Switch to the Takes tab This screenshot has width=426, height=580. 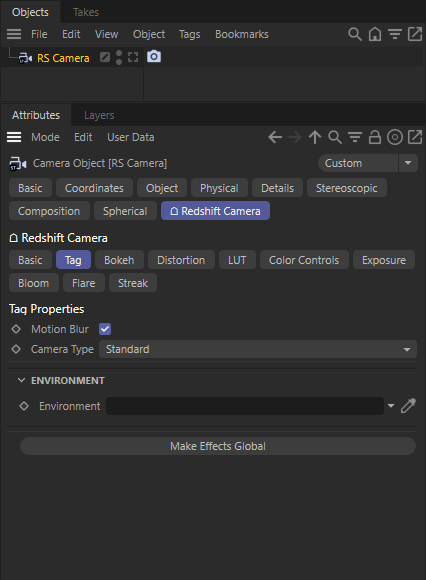pos(86,12)
